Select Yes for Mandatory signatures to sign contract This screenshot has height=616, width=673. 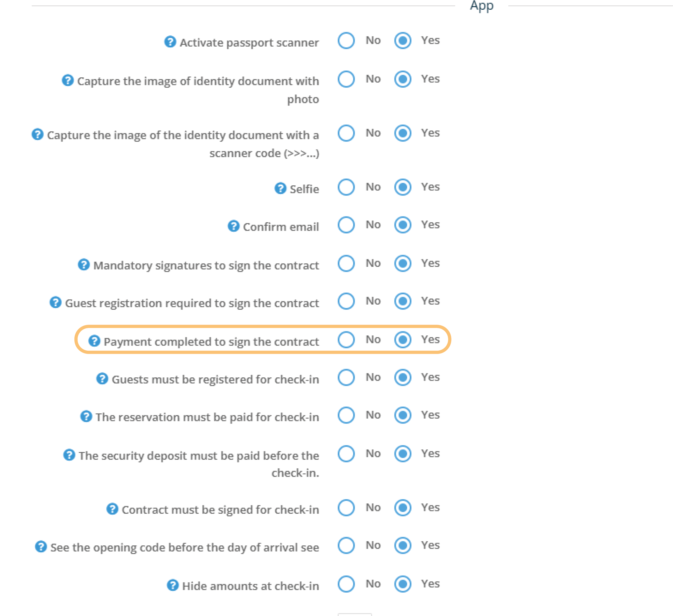pyautogui.click(x=403, y=263)
